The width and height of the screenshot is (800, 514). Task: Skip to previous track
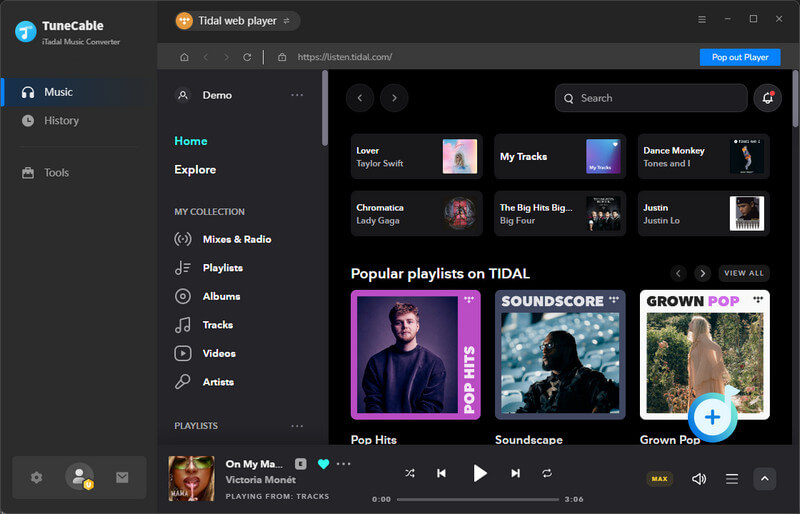[x=442, y=474]
